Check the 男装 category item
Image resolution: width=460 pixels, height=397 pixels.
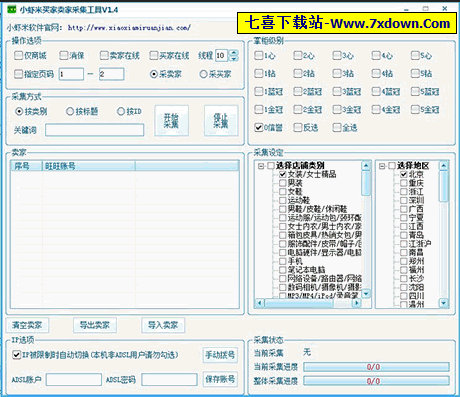[x=283, y=183]
